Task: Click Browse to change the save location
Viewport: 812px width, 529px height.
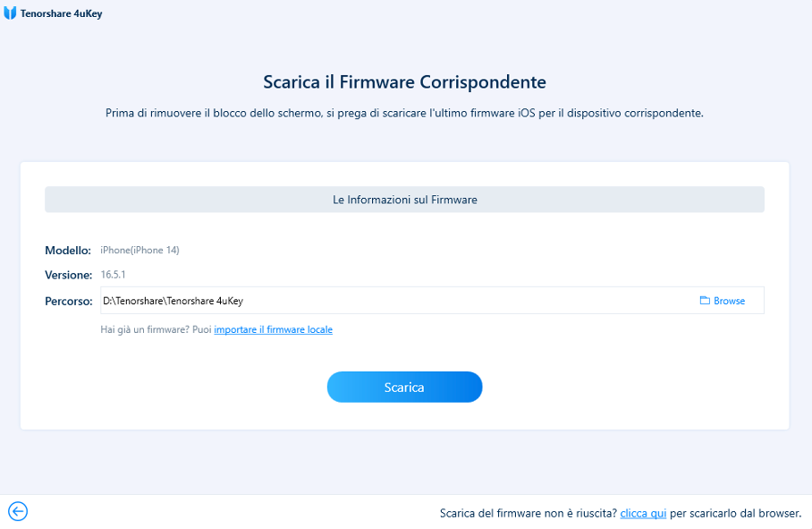Action: coord(723,300)
